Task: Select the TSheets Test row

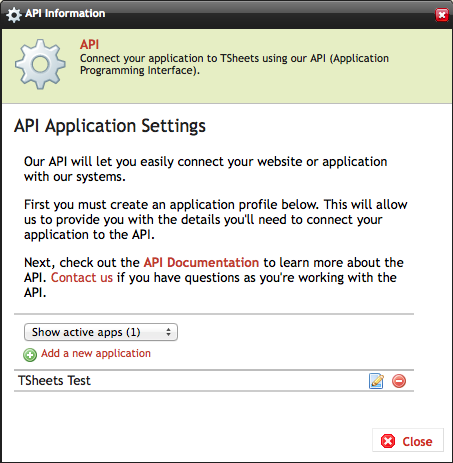Action: point(214,381)
